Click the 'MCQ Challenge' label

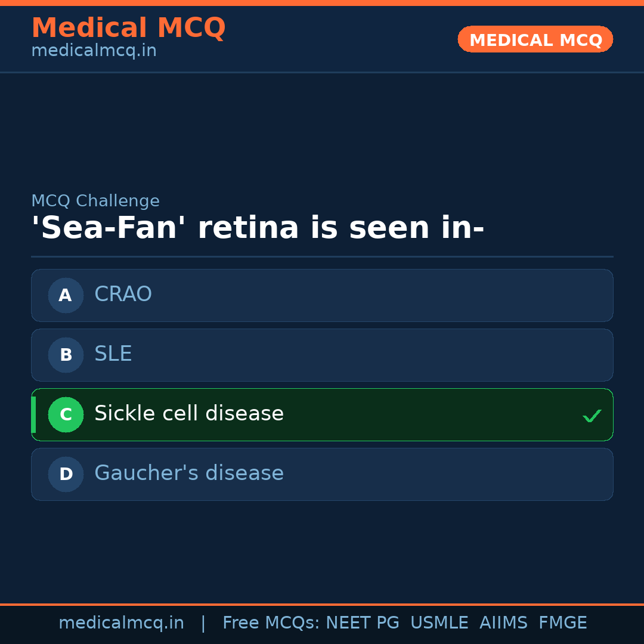point(95,202)
